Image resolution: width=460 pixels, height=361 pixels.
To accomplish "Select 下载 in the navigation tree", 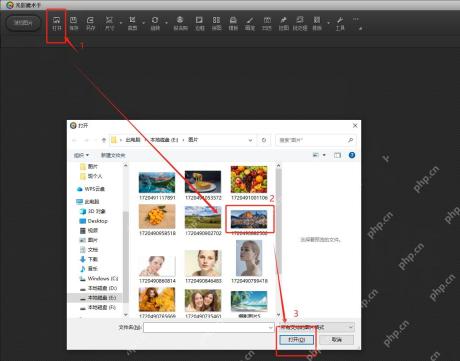I will (x=93, y=259).
